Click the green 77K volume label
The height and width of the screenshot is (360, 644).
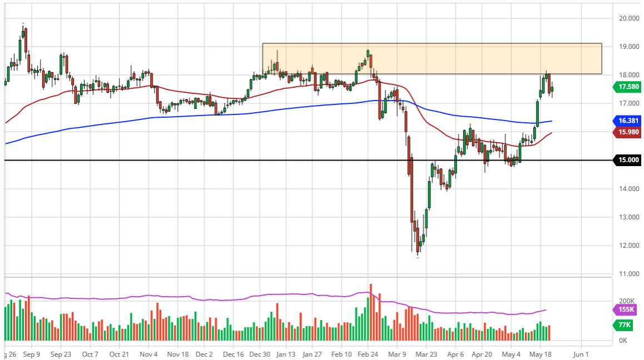[623, 325]
